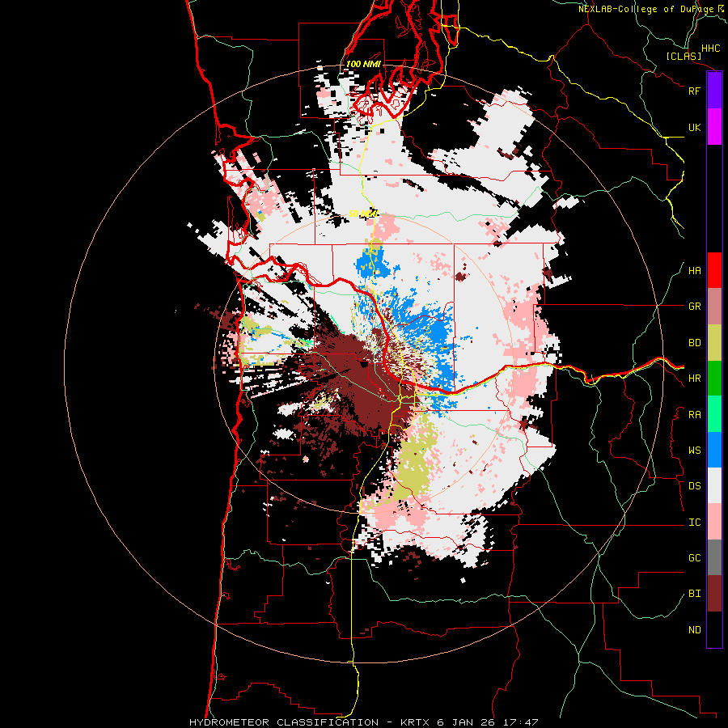Choose the blue WS legend swatch
728x728 pixels.
point(714,450)
